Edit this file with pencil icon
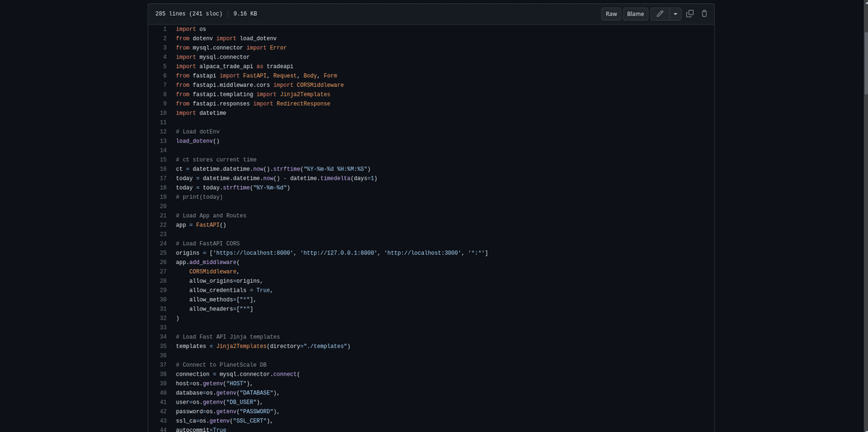 coord(660,14)
